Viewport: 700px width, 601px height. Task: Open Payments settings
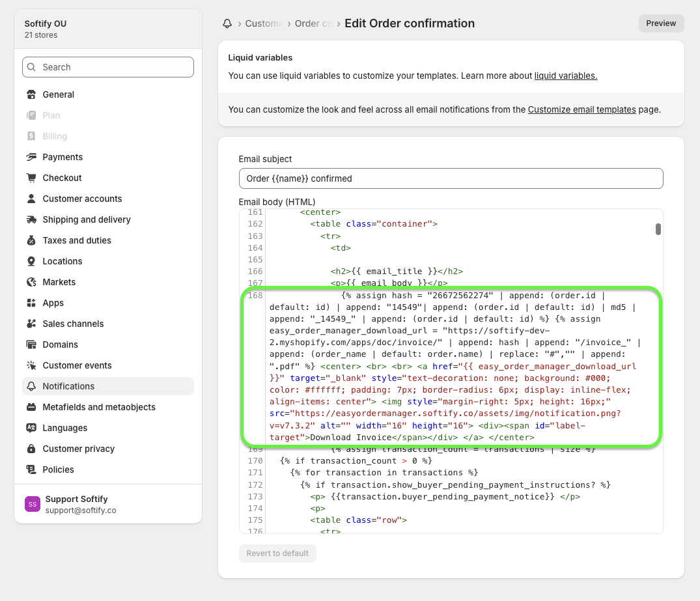108,157
